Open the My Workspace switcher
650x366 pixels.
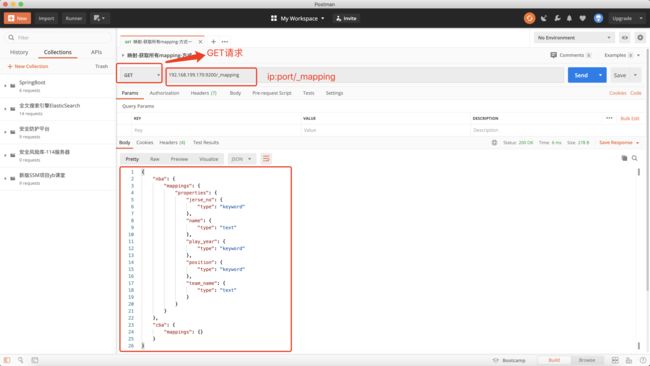pos(298,18)
